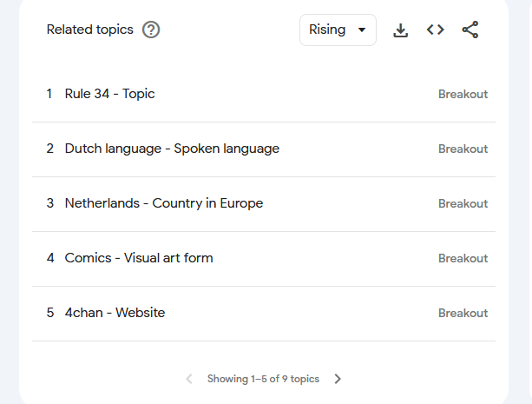Click Breakout label for Rule 34
This screenshot has width=532, height=404.
click(463, 95)
